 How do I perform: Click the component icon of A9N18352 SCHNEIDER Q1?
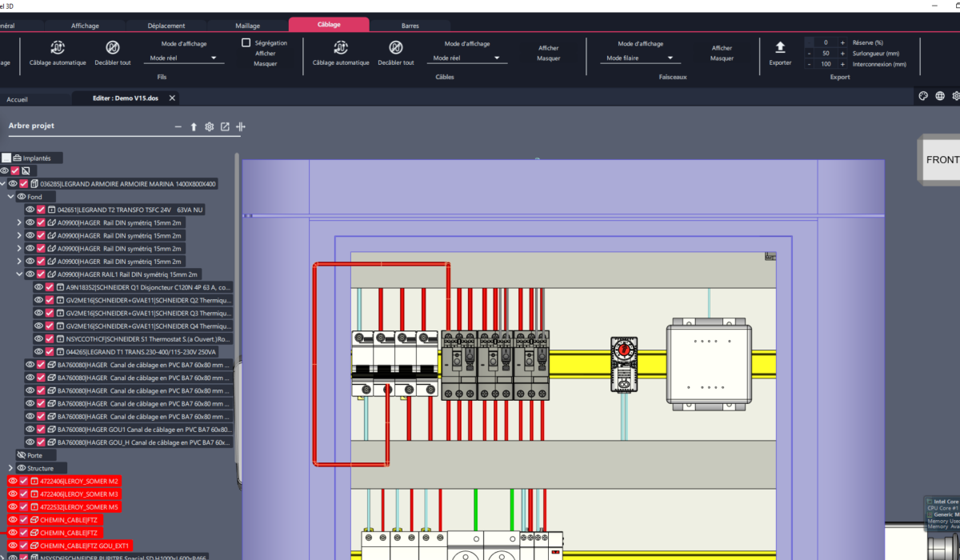coord(59,287)
